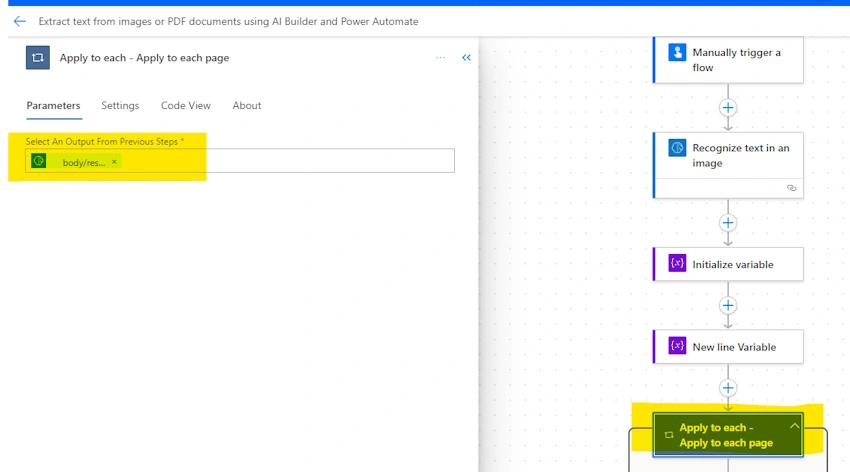Click inside the output from previous steps field
850x472 pixels.
coord(240,161)
